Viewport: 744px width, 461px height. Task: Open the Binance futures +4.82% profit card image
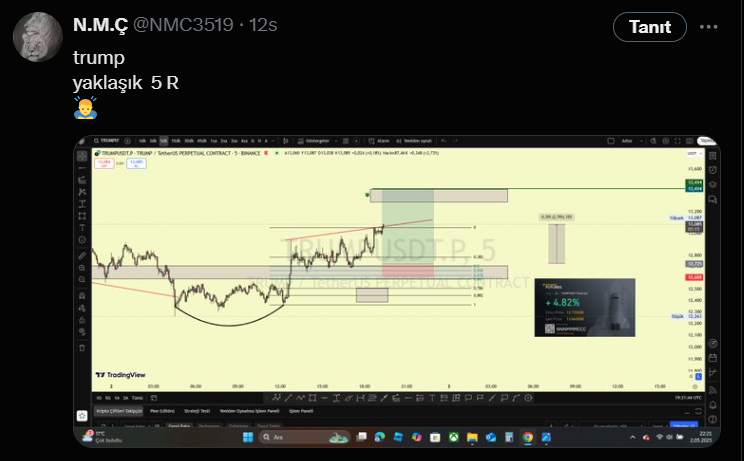[x=585, y=307]
